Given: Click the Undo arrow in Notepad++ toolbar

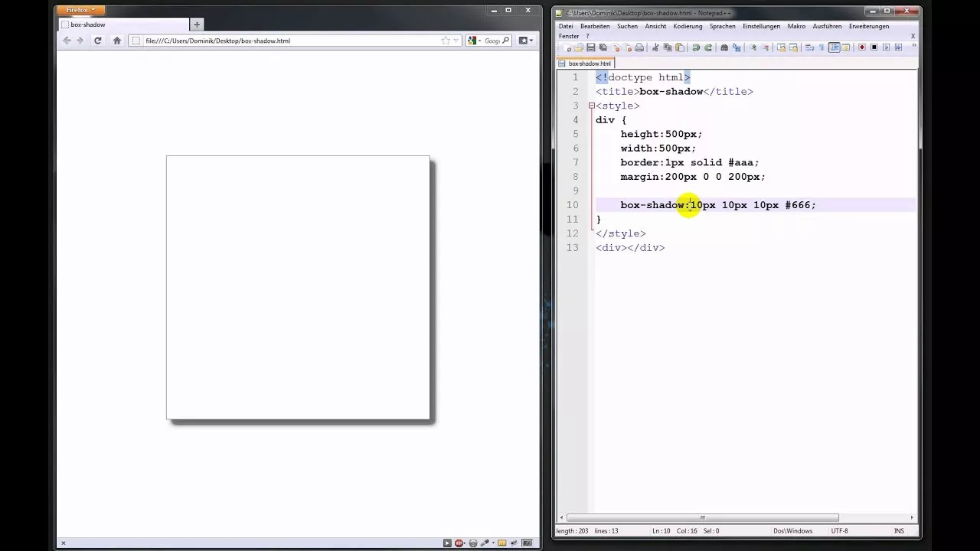Looking at the screenshot, I should 696,47.
